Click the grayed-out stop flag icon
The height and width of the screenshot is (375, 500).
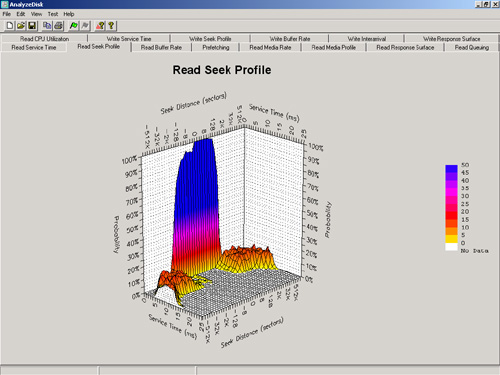[85, 26]
